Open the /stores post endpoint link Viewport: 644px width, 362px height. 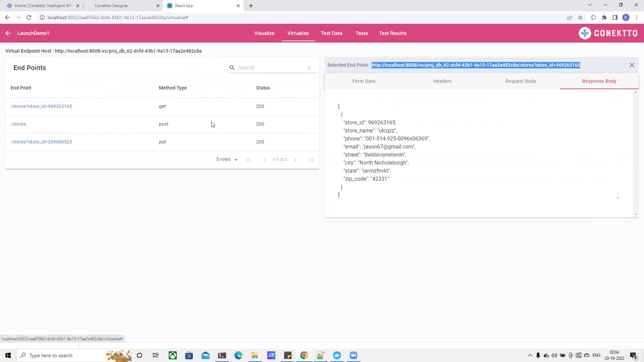pyautogui.click(x=18, y=124)
